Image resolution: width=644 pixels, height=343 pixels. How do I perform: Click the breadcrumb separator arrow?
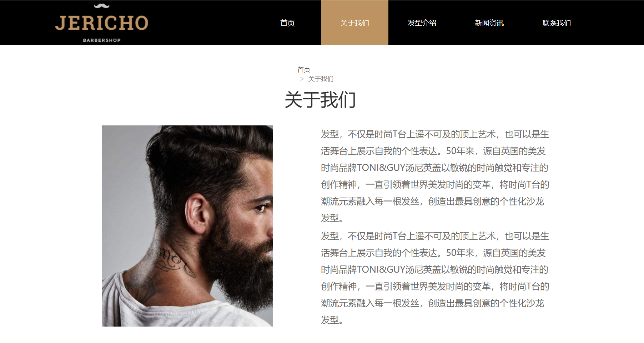[x=302, y=79]
